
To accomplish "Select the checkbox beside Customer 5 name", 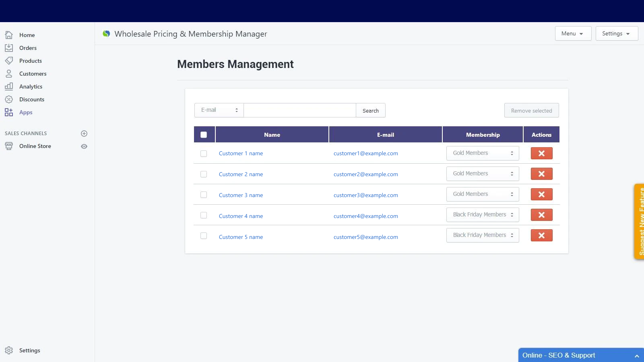I will [x=204, y=236].
